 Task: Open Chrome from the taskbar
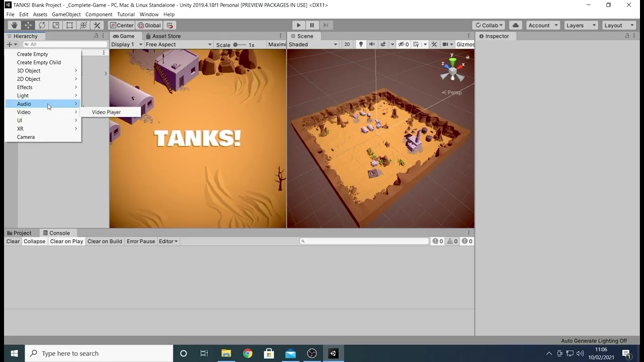pos(248,353)
